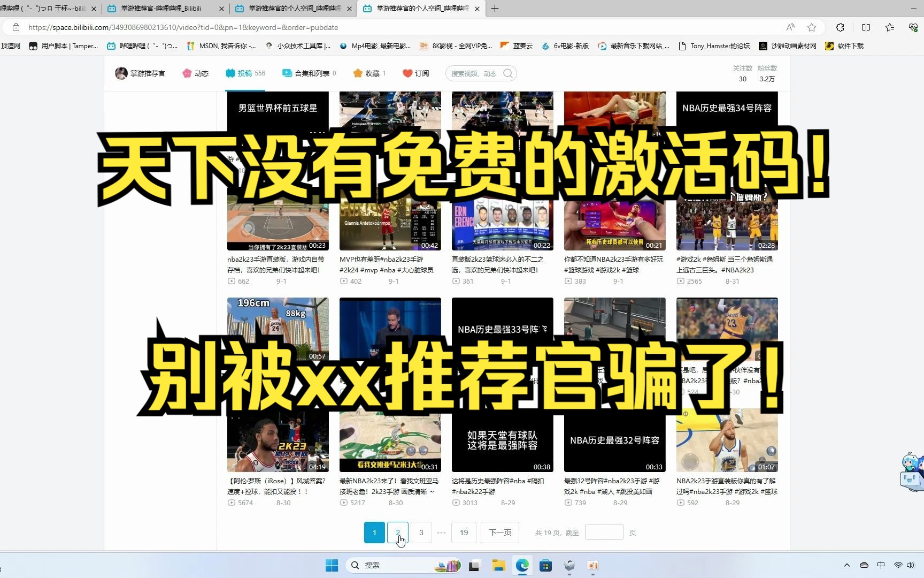Viewport: 924px width, 578px height.
Task: Toggle the split screen icon
Action: tap(866, 27)
